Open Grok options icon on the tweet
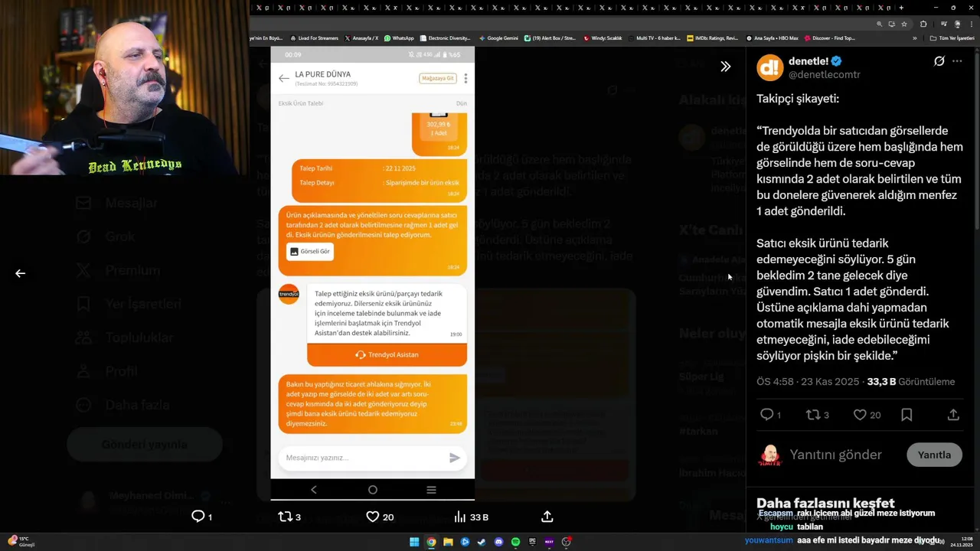The image size is (980, 551). pyautogui.click(x=939, y=61)
